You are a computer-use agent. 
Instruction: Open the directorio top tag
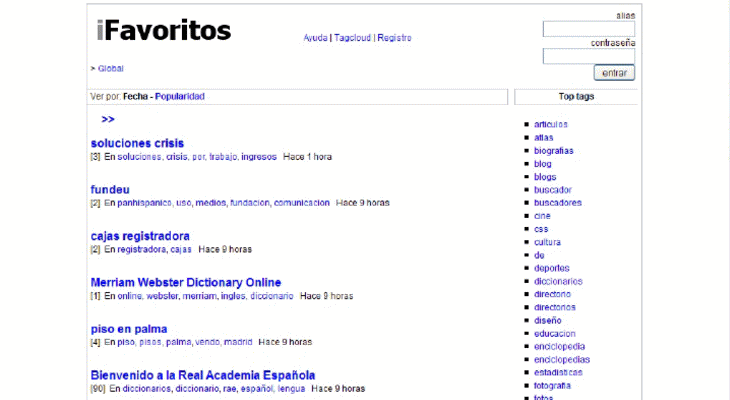(x=552, y=294)
